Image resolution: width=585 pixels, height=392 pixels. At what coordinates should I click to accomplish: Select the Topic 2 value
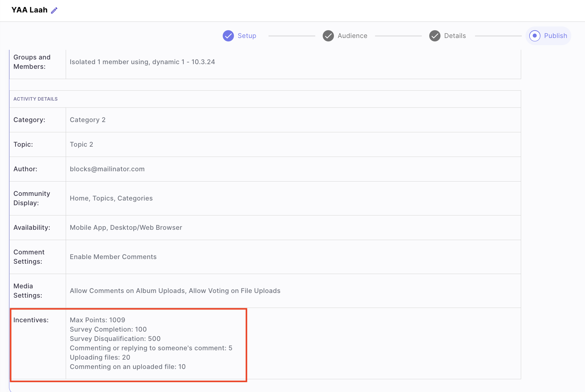coord(81,144)
